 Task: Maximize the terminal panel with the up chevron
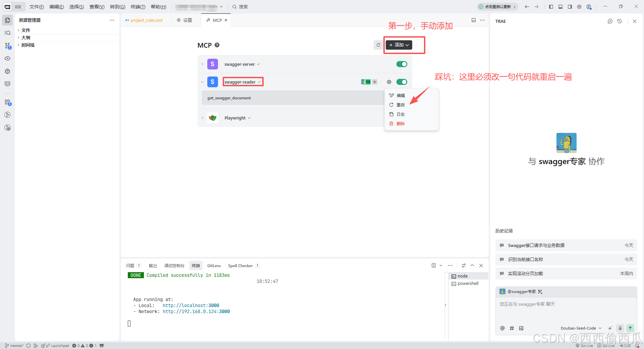pyautogui.click(x=472, y=265)
